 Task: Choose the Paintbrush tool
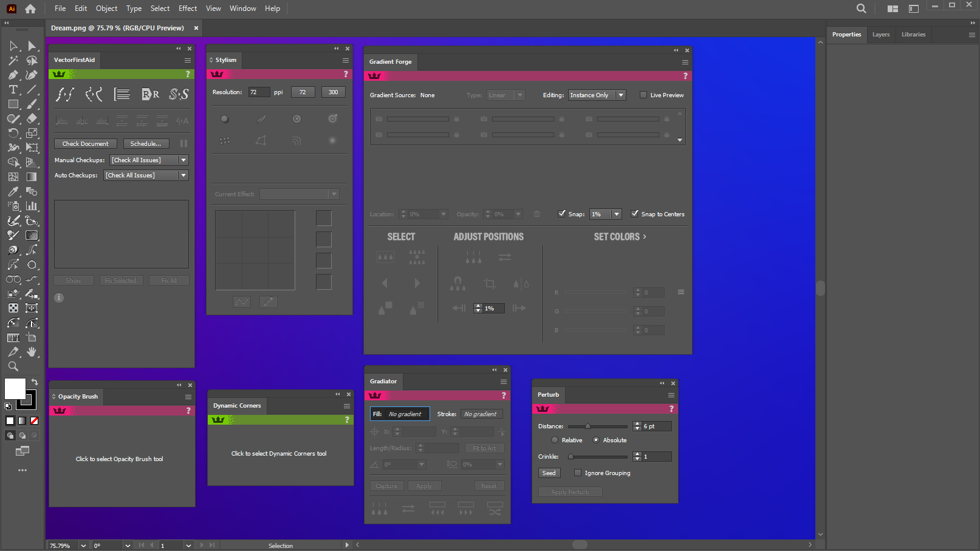pyautogui.click(x=32, y=104)
